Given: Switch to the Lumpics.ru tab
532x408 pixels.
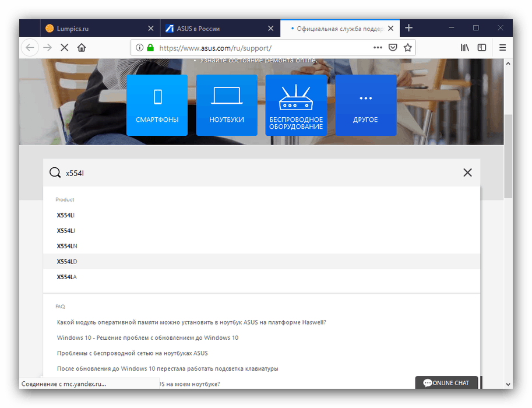Looking at the screenshot, I should [x=100, y=28].
